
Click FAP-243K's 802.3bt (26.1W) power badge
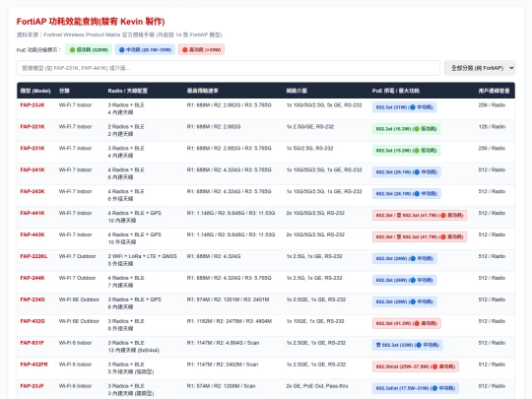[407, 194]
